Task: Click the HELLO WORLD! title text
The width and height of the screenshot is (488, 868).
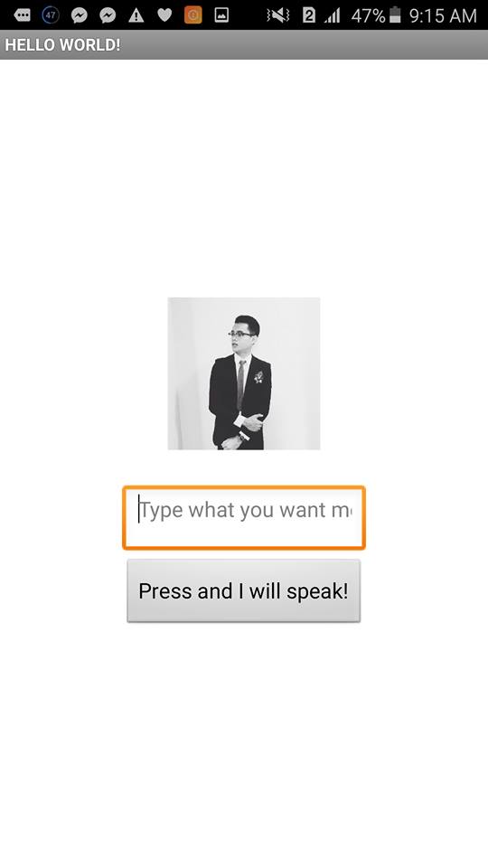Action: (x=62, y=45)
